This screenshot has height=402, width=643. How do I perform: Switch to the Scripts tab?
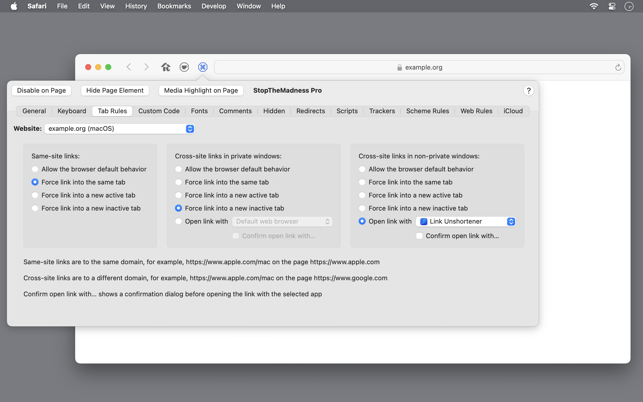pos(347,111)
